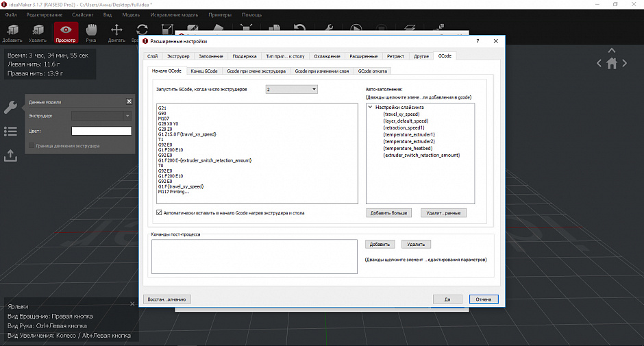Switch to the Поддержка tab
The image size is (644, 346).
245,56
